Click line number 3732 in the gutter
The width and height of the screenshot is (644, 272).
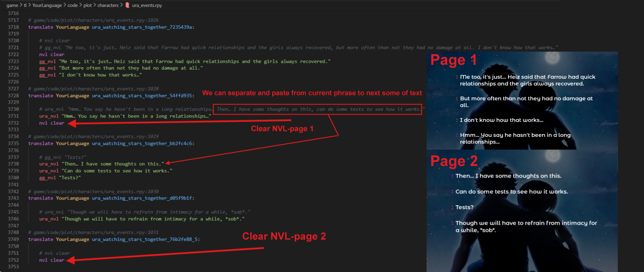pos(13,123)
